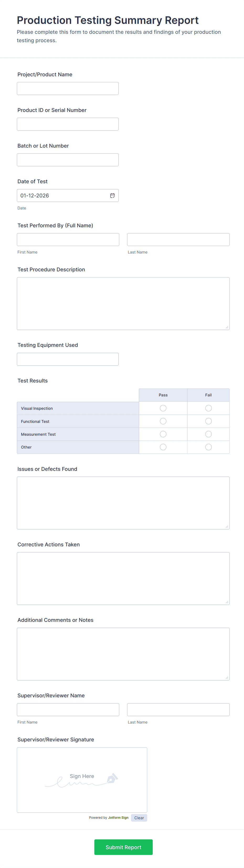Click the resize handle of Additional Comments textarea

227,677
